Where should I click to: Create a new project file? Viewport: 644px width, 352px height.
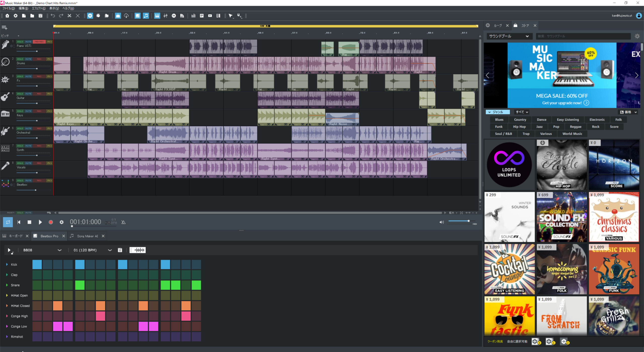click(x=24, y=16)
